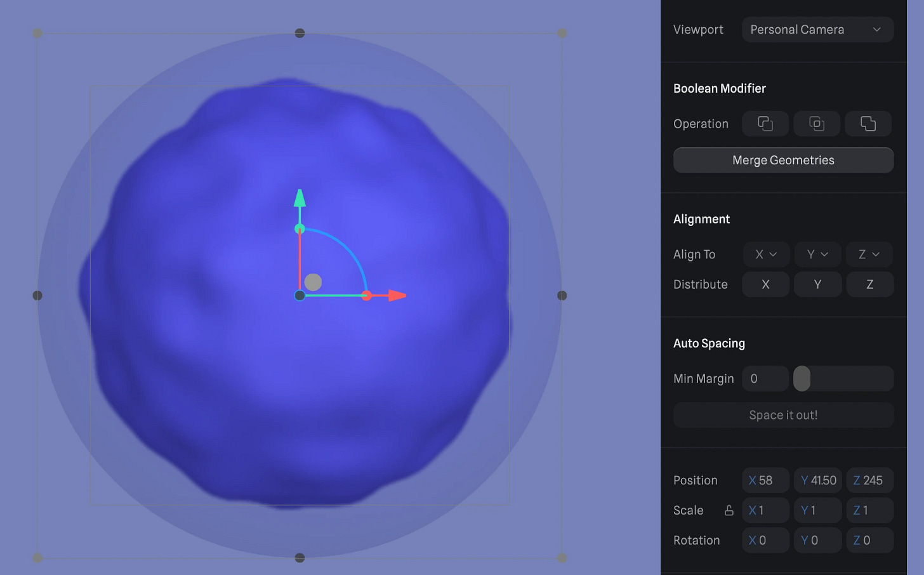Open the Align To X dropdown
The height and width of the screenshot is (575, 924).
(766, 254)
